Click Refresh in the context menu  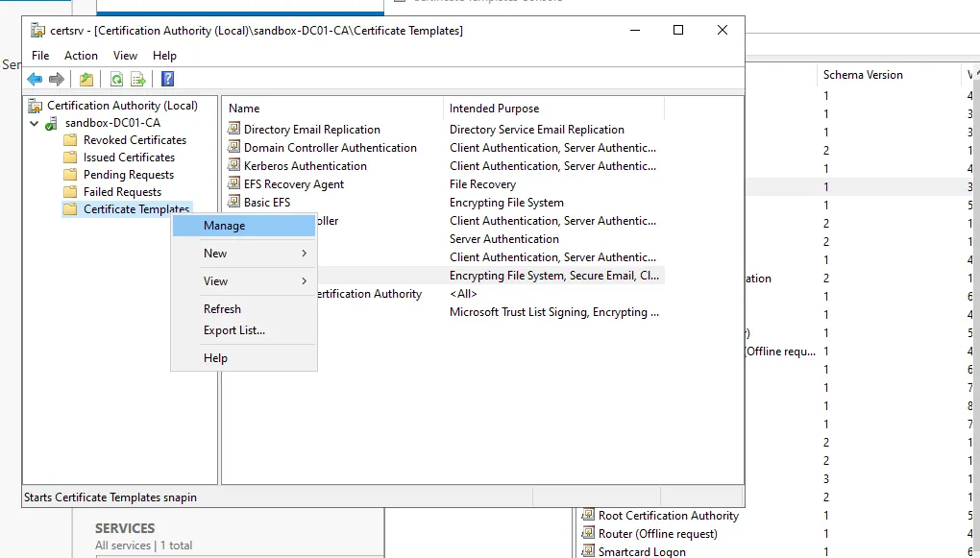222,309
